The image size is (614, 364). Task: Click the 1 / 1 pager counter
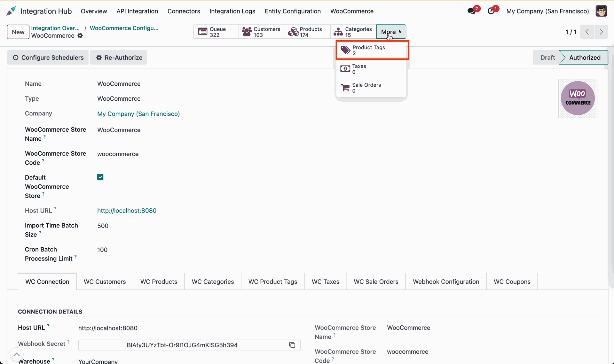[571, 32]
